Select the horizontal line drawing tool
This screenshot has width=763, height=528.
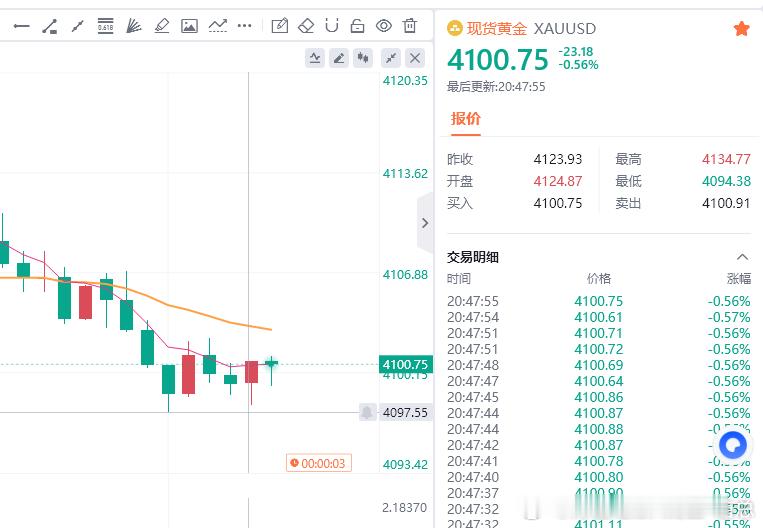(21, 26)
